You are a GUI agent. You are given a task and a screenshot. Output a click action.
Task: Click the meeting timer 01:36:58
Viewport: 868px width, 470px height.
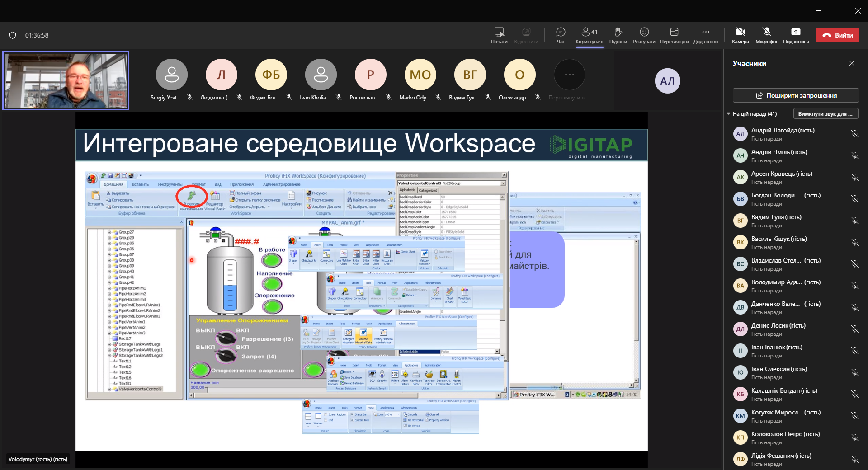pyautogui.click(x=37, y=35)
